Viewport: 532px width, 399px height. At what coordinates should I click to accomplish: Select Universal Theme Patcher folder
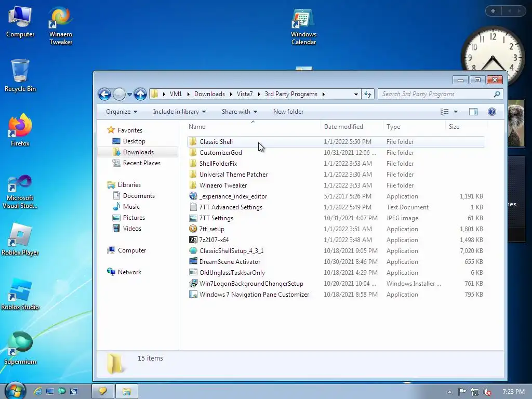pos(336,175)
